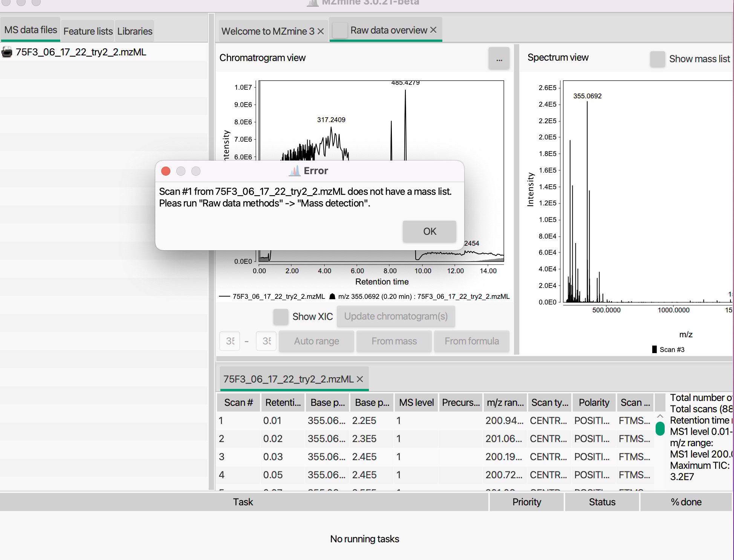
Task: Click the line legend icon for the mzML file
Action: 225,297
